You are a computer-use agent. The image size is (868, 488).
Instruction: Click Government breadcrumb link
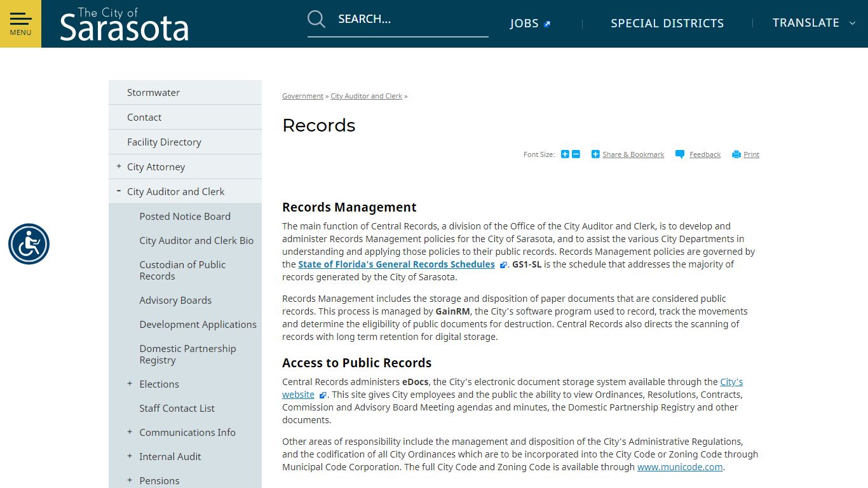pos(302,96)
